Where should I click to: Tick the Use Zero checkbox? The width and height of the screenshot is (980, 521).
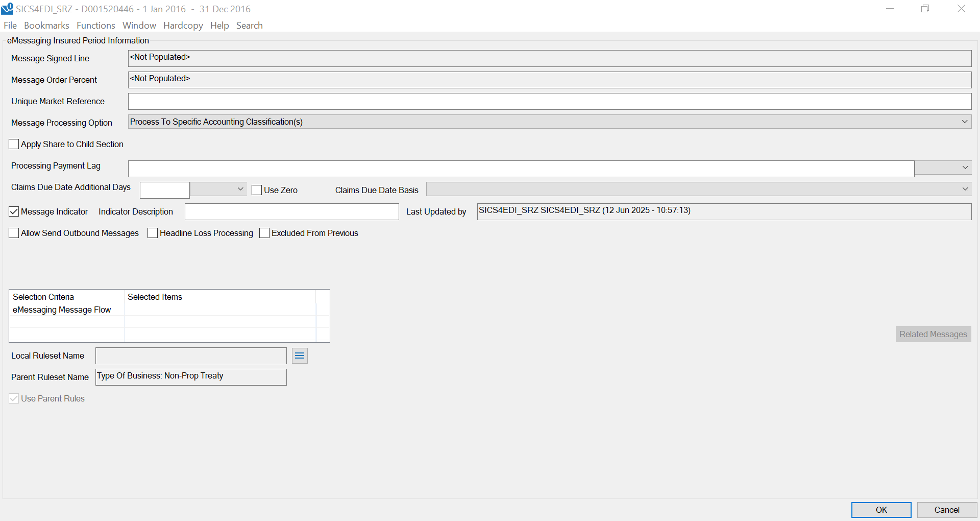pyautogui.click(x=257, y=190)
